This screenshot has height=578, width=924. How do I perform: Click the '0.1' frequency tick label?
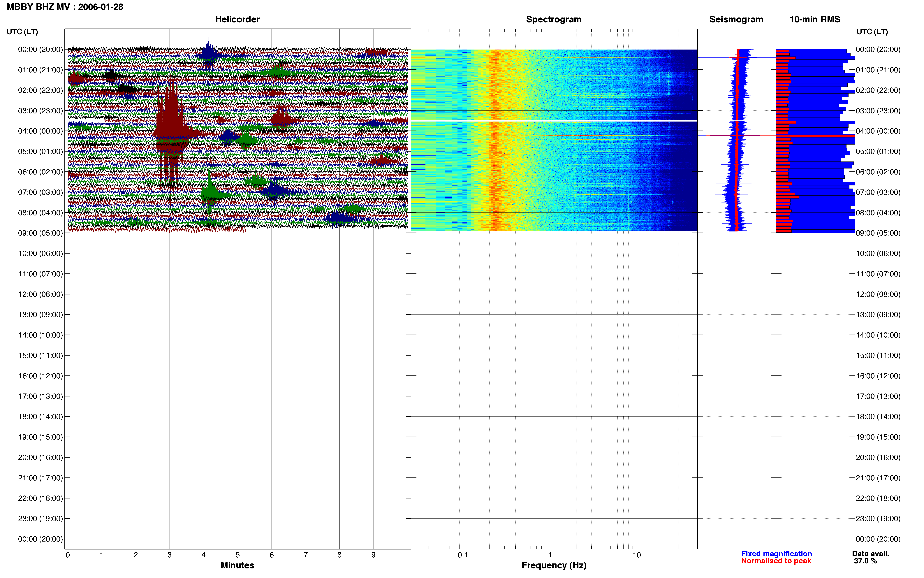click(x=463, y=555)
